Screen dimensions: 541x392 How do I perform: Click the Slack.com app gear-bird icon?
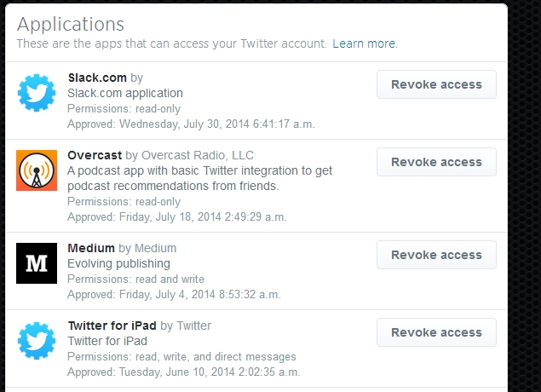(x=37, y=93)
